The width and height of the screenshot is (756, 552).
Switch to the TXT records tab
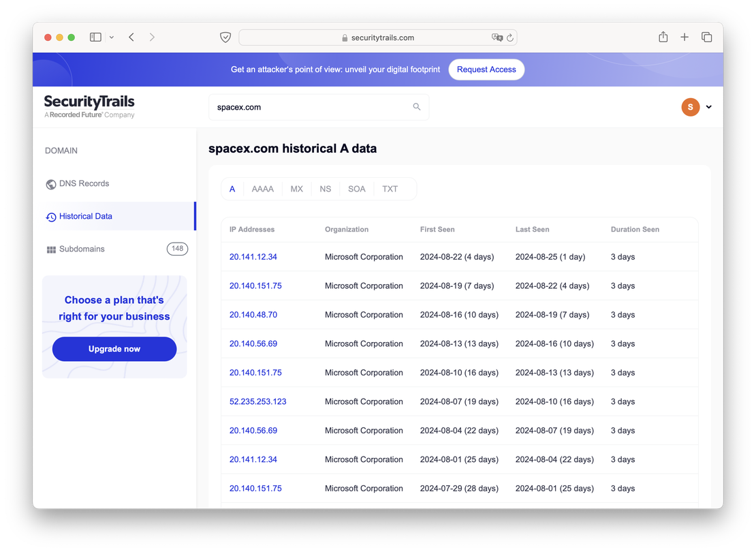tap(390, 189)
